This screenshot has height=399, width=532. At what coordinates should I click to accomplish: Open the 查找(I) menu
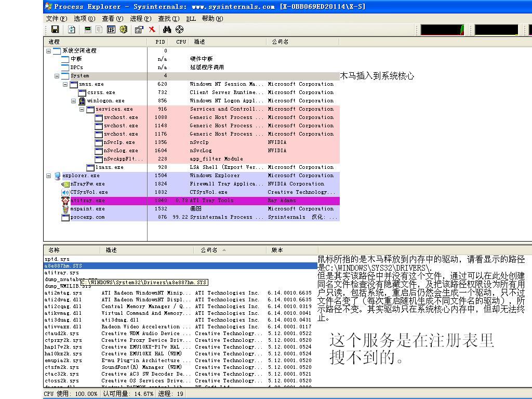(x=169, y=19)
